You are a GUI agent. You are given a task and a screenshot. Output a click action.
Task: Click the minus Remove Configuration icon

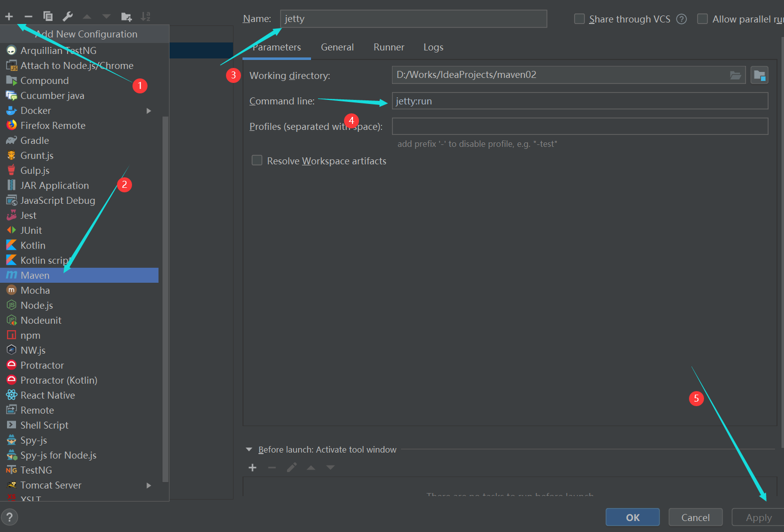click(x=28, y=16)
